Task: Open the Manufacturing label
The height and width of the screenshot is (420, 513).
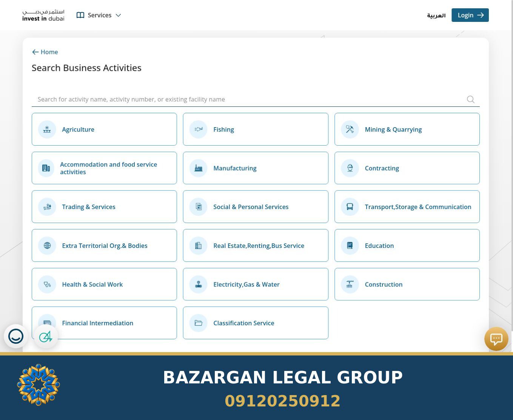Action: coord(235,168)
